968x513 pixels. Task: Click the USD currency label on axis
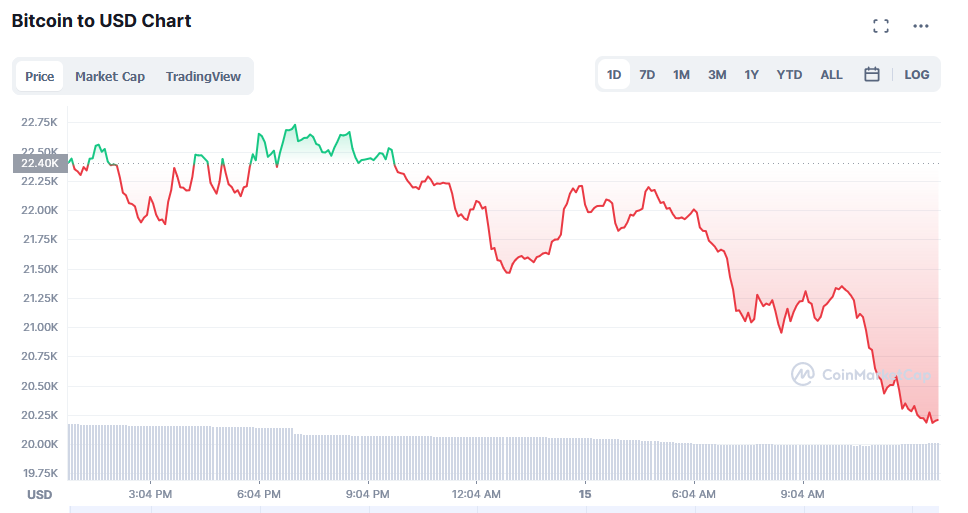coord(40,494)
